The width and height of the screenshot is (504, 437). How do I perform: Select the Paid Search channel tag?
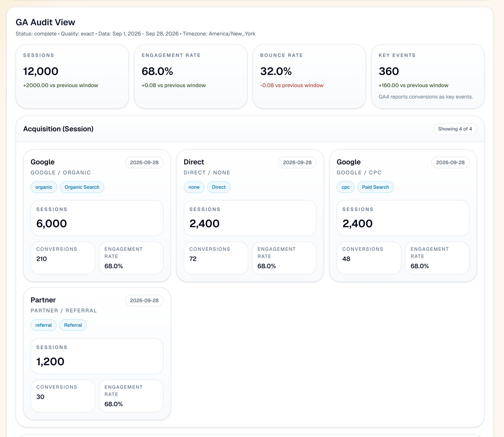375,187
